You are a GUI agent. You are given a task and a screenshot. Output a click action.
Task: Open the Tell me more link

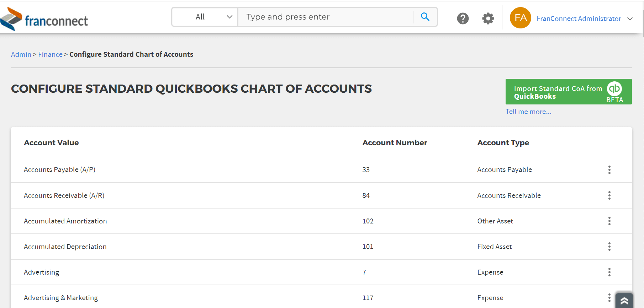(x=528, y=112)
